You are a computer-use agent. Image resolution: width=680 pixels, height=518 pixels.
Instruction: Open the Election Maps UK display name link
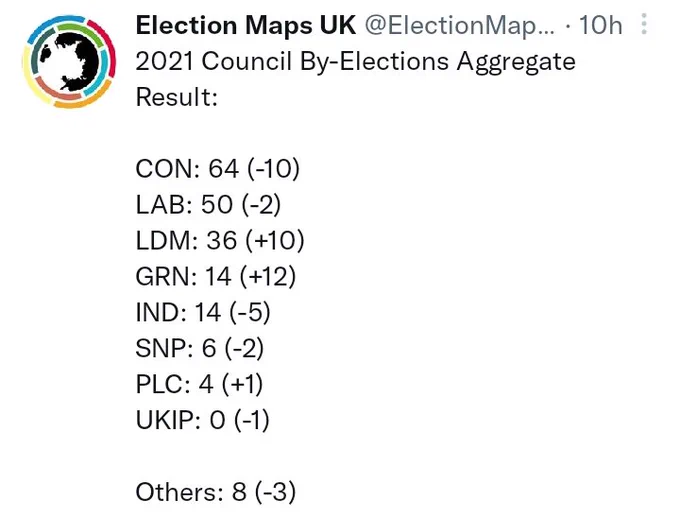point(246,25)
